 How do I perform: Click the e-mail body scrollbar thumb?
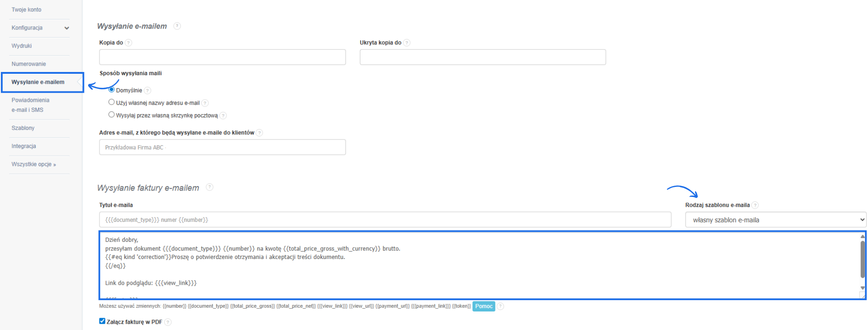863,259
